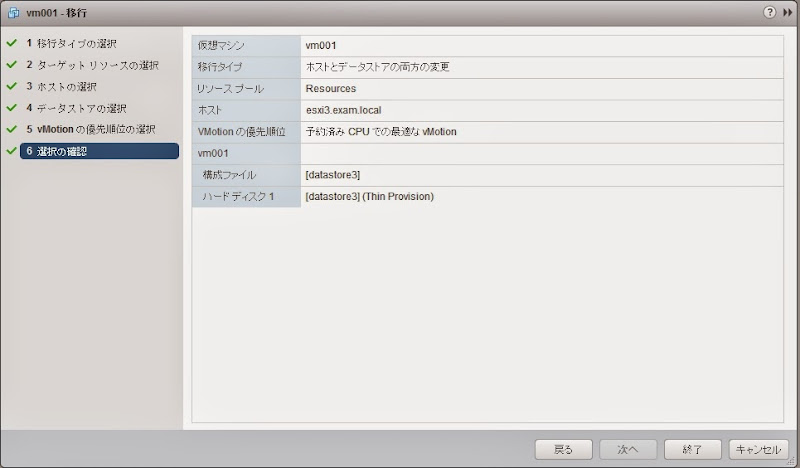Viewport: 800px width, 468px height.
Task: Select step 6 選択の確認
Action: (99, 151)
